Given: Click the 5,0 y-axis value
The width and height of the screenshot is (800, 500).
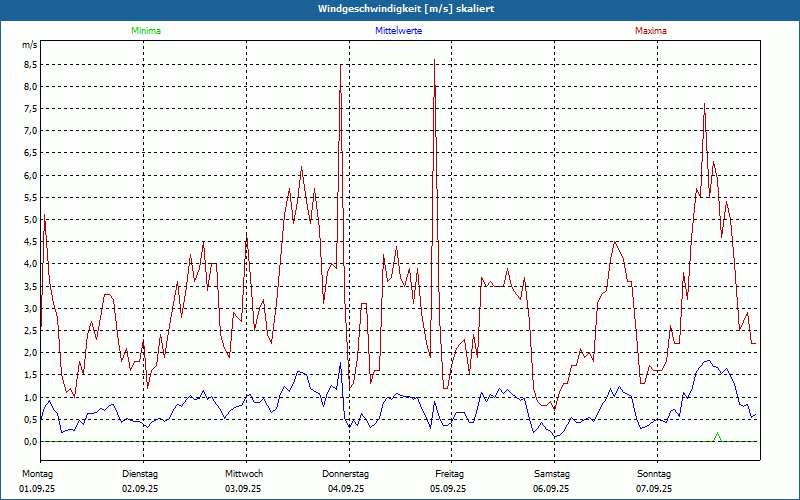Looking at the screenshot, I should click(x=31, y=220).
